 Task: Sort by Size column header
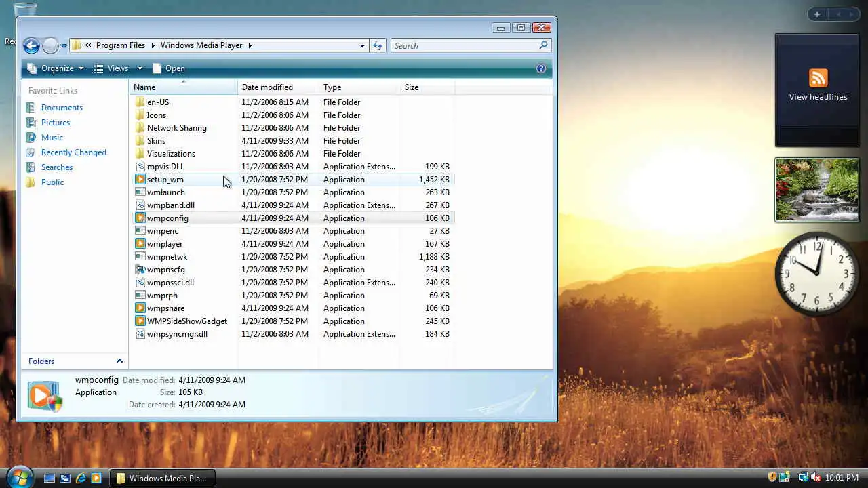pyautogui.click(x=427, y=87)
